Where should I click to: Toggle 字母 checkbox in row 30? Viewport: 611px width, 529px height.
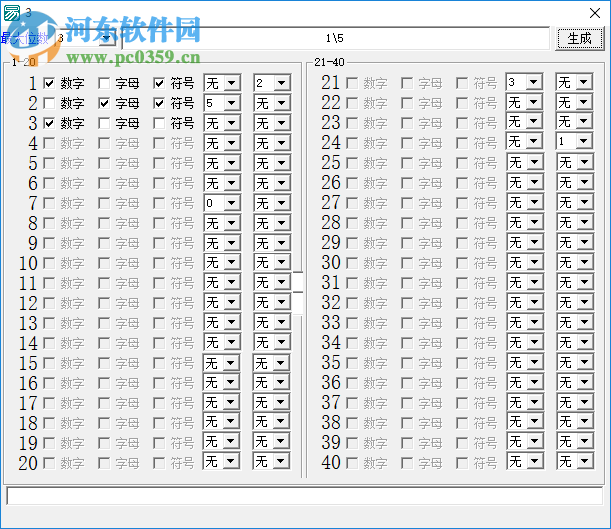click(407, 263)
